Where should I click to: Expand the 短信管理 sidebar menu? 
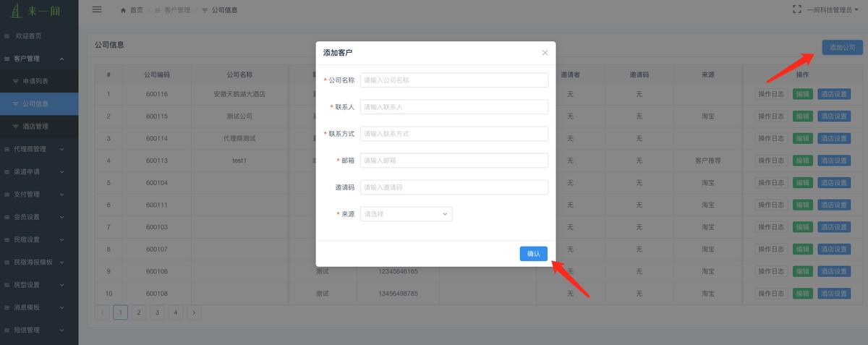pyautogui.click(x=39, y=330)
